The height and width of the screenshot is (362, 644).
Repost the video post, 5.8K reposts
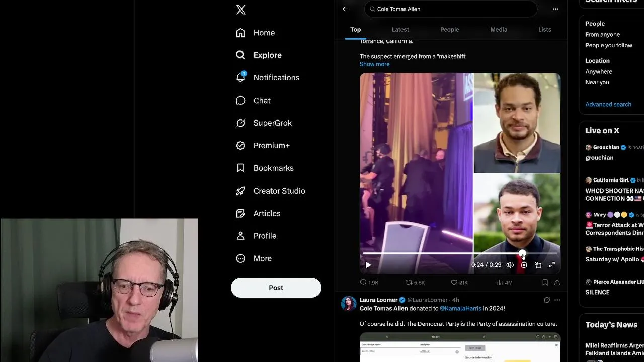[415, 283]
